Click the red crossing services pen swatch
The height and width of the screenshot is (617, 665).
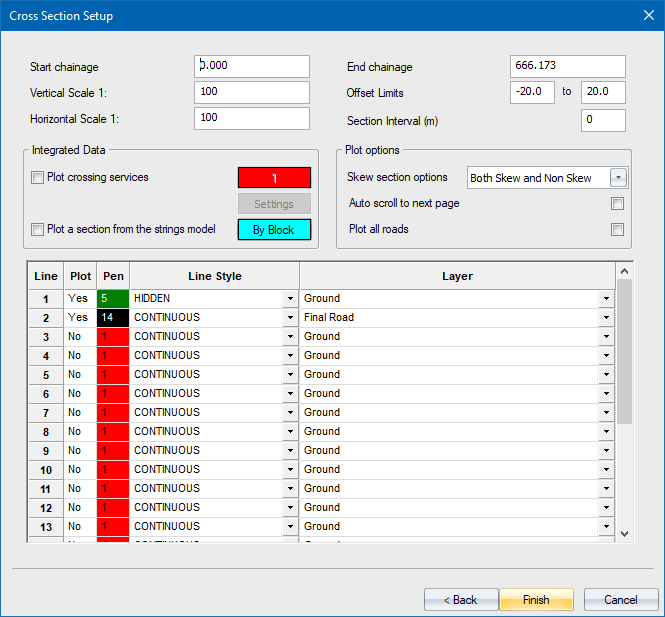(x=274, y=178)
